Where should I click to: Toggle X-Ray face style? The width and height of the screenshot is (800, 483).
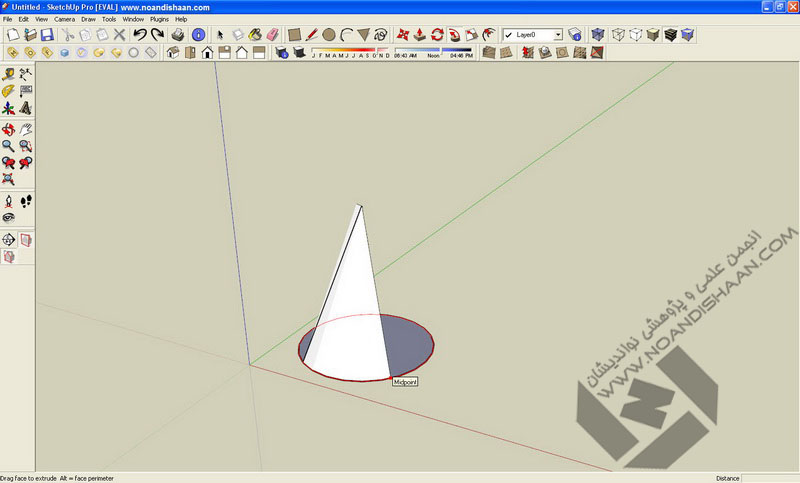point(599,35)
